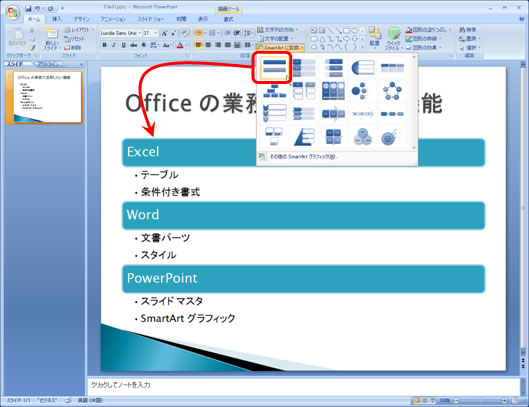Screen dimensions: 529x407
Task: Align text left
Action: click(x=198, y=45)
